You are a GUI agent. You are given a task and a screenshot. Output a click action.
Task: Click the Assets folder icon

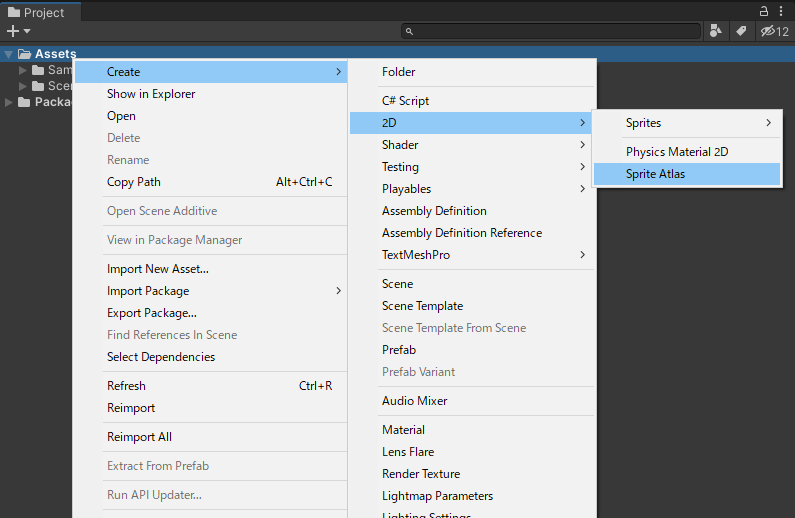pos(25,54)
